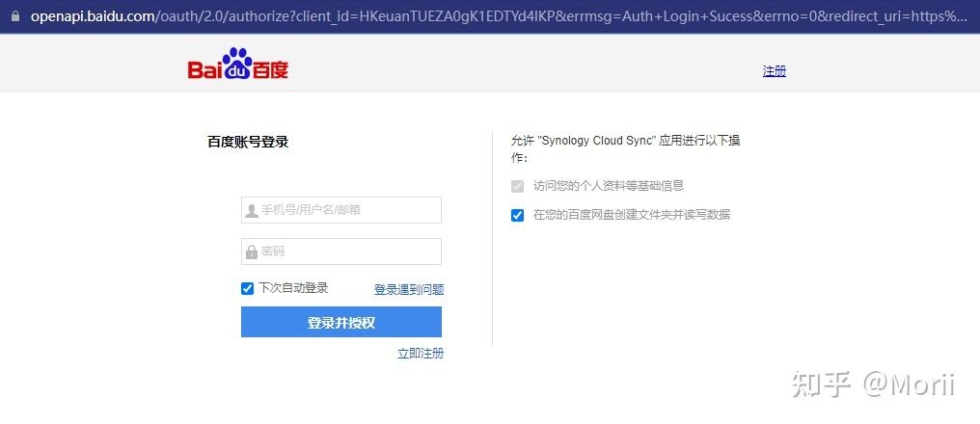This screenshot has width=980, height=424.
Task: Click the lock icon in address bar
Action: 15,16
